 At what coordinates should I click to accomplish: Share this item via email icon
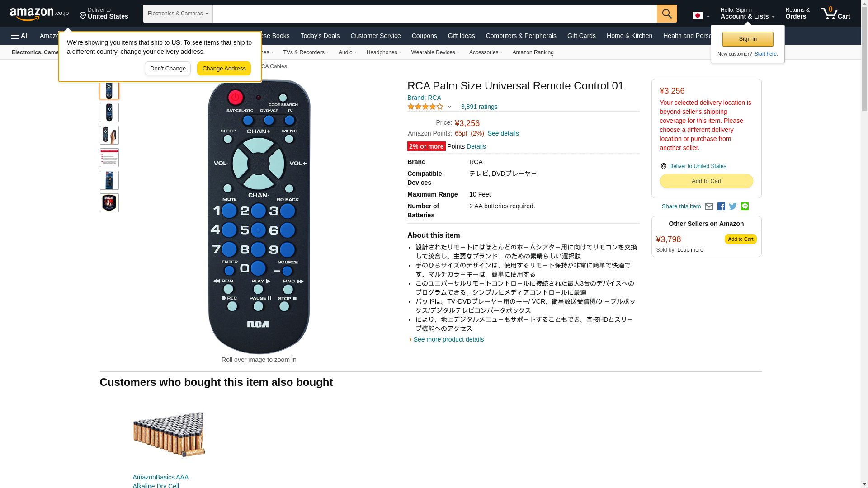[x=709, y=206]
